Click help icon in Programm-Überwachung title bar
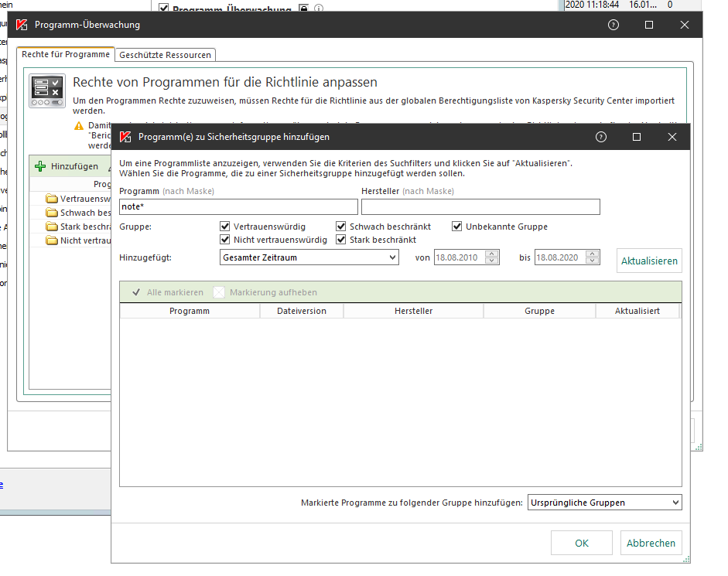This screenshot has width=728, height=576. (614, 25)
